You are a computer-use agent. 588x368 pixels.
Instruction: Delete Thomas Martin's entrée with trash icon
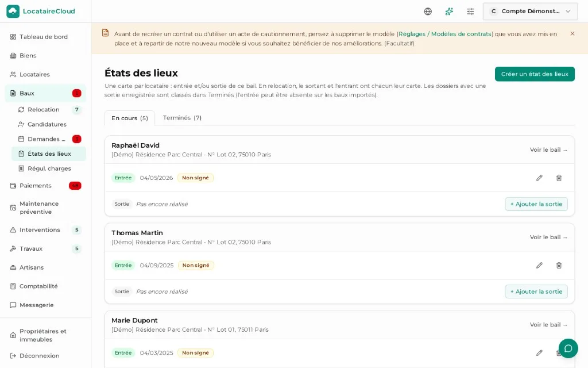[x=559, y=266]
